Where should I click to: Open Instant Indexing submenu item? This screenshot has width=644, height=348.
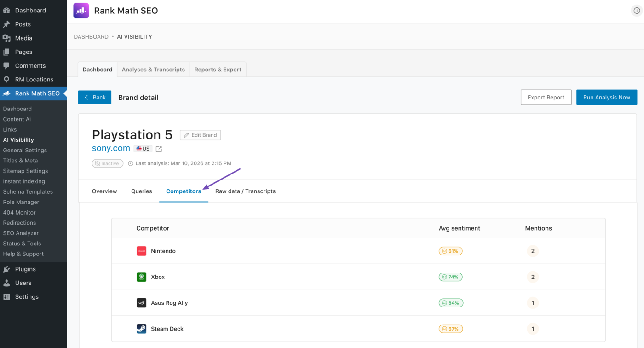pos(24,181)
